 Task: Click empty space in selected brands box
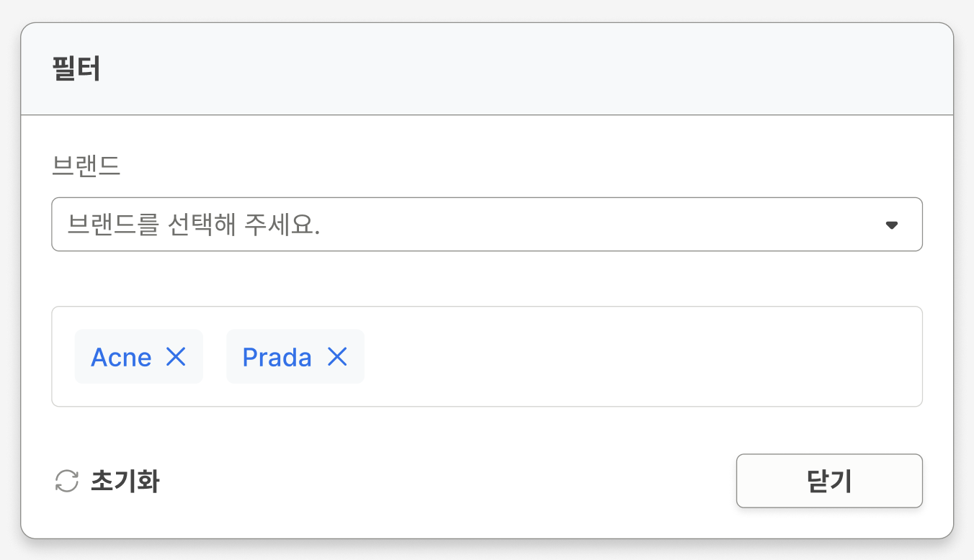(634, 357)
